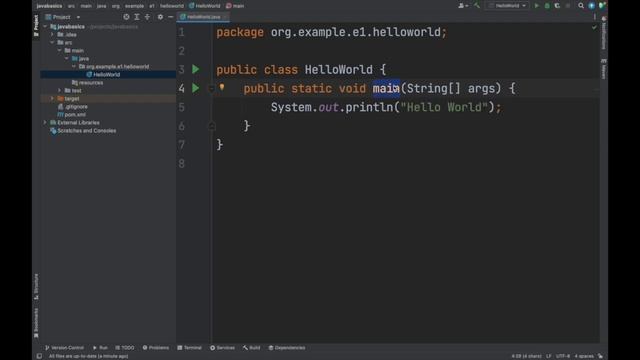Viewport: 640px width, 360px height.
Task: Hide the Project tool window
Action: [171, 17]
